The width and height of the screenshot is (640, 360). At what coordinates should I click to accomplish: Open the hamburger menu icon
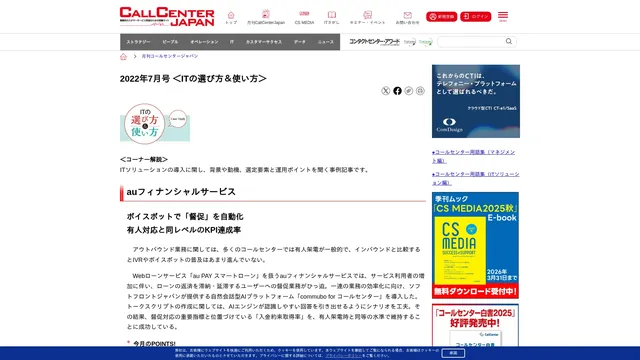503,16
